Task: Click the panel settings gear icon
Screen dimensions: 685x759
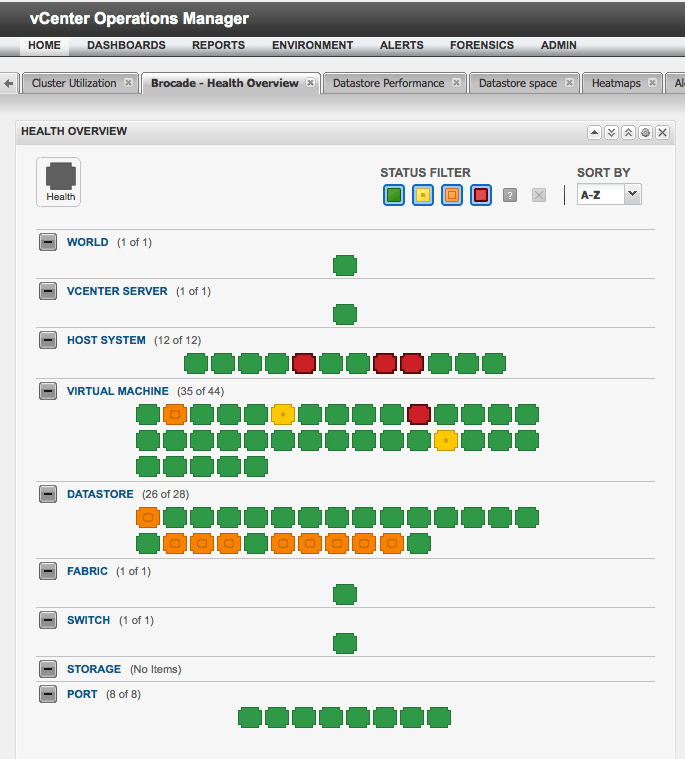Action: [645, 132]
